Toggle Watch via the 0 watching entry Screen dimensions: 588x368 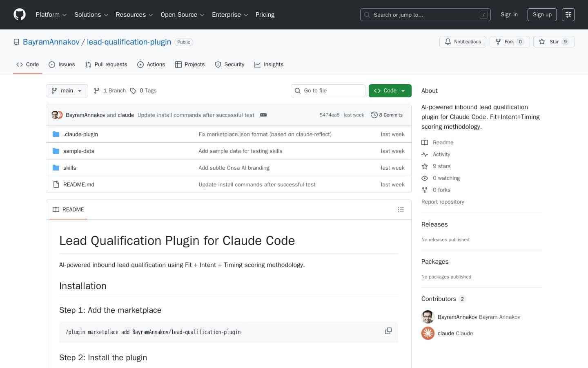point(446,178)
